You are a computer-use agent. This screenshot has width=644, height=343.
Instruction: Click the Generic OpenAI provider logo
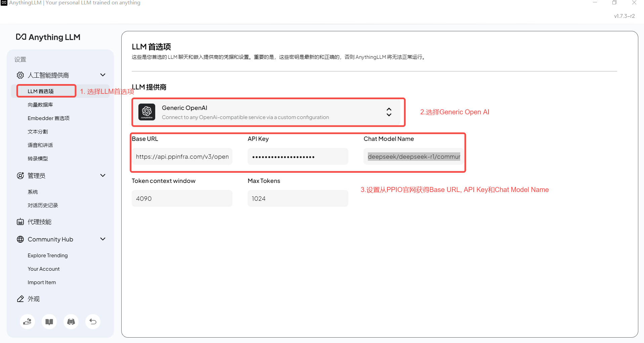pos(147,112)
